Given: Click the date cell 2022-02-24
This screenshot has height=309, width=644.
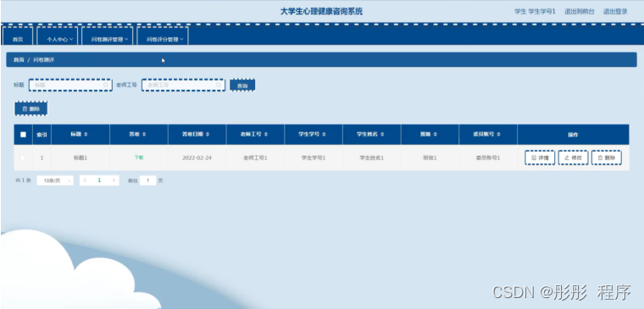Looking at the screenshot, I should click(x=197, y=157).
